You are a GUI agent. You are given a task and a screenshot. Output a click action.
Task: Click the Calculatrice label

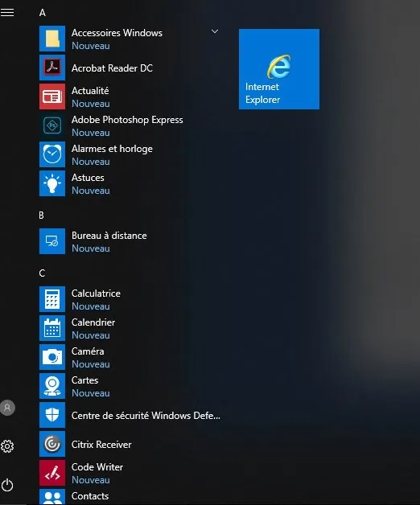(x=96, y=294)
